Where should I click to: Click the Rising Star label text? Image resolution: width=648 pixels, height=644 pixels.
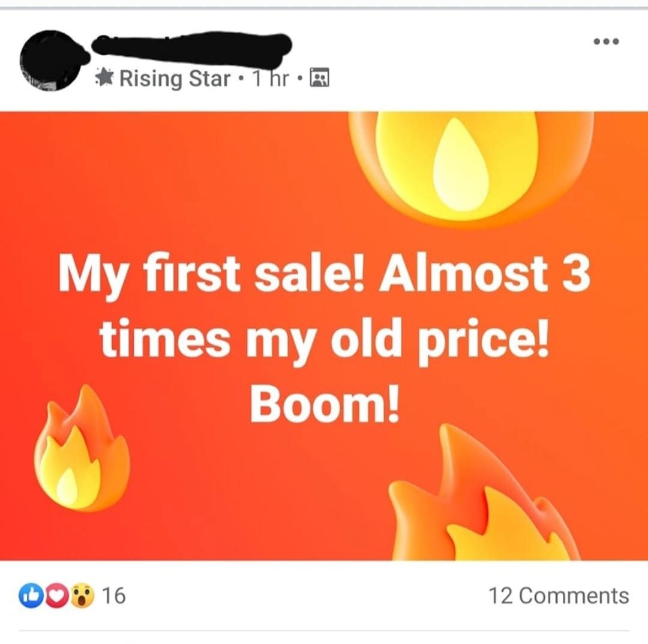[175, 78]
